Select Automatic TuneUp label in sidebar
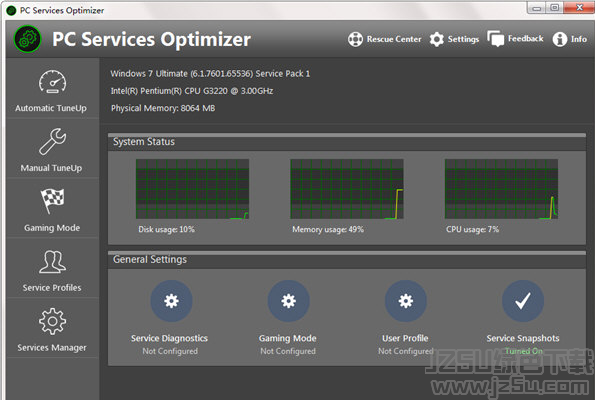595x400 pixels. tap(51, 108)
